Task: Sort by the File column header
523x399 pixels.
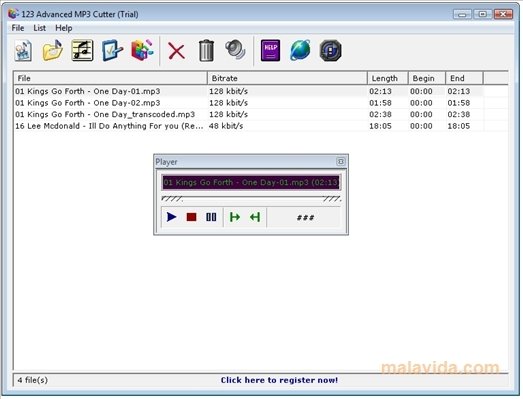Action: (x=110, y=78)
